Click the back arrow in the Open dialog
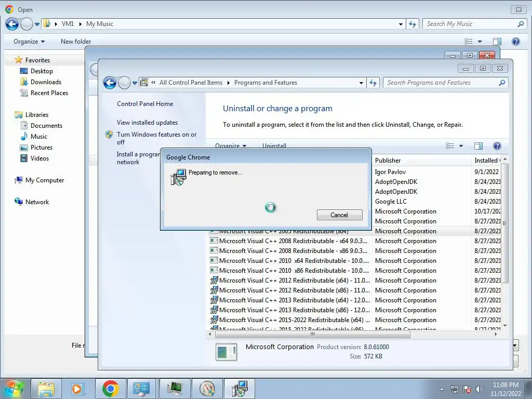Image resolution: width=532 pixels, height=399 pixels. click(x=12, y=24)
